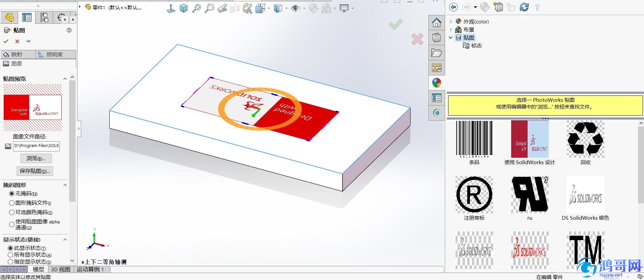Viewport: 644px width, 280px height.
Task: Click the Hide/Show Items eye icon
Action: point(296,8)
